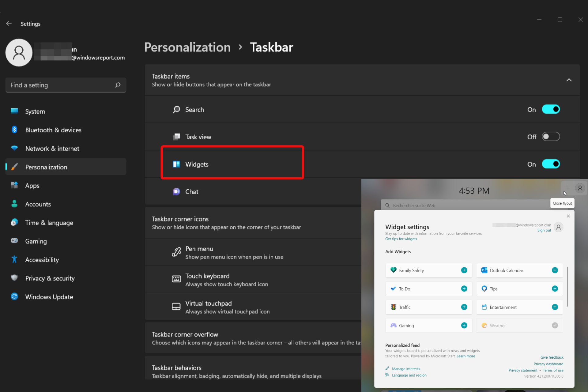This screenshot has width=588, height=392.
Task: Click the add widgets plus button in flyout
Action: pos(567,188)
